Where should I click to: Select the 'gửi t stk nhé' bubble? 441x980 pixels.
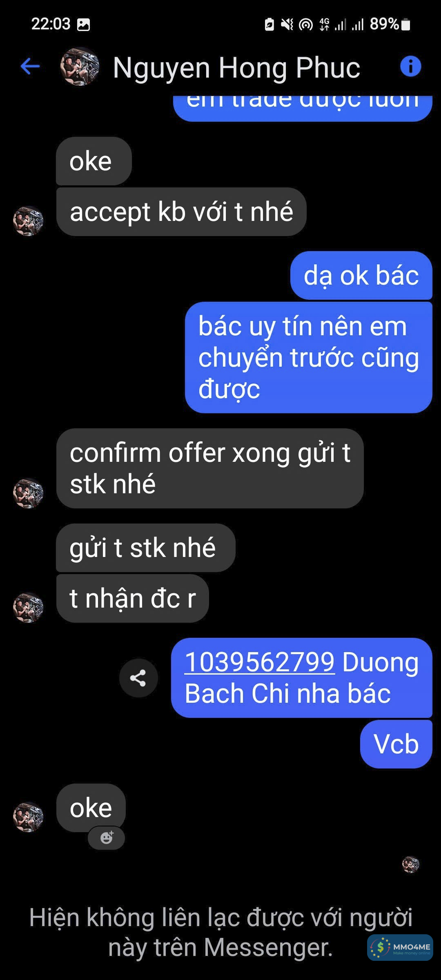pyautogui.click(x=145, y=548)
